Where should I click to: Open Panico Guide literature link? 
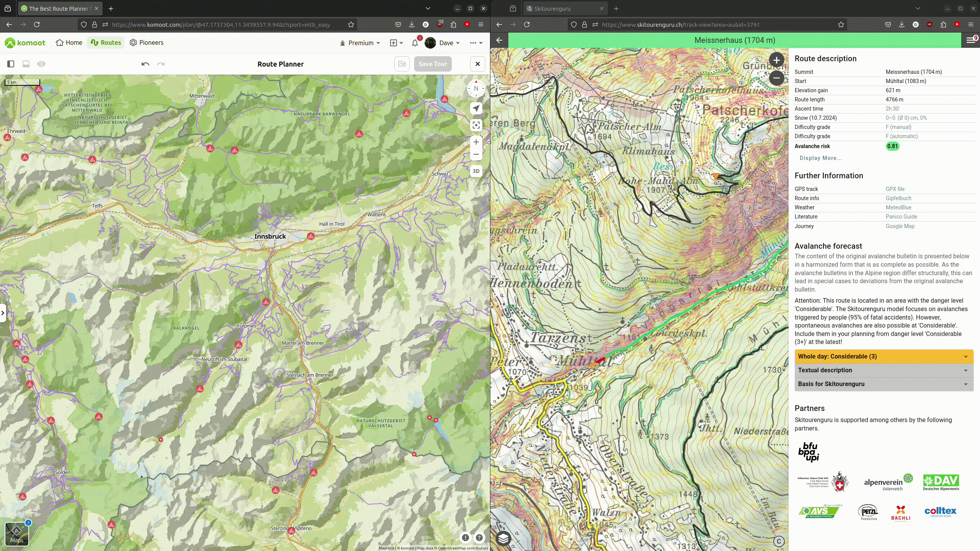901,217
